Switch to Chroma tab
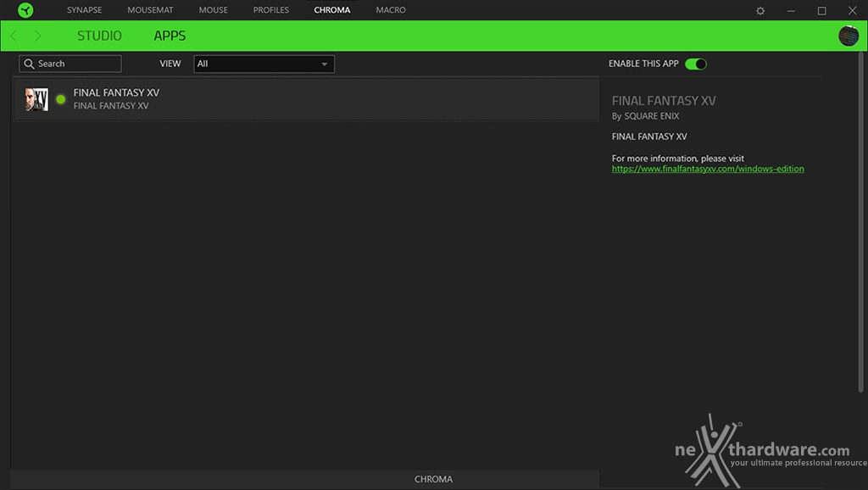The height and width of the screenshot is (490, 868). coord(332,10)
